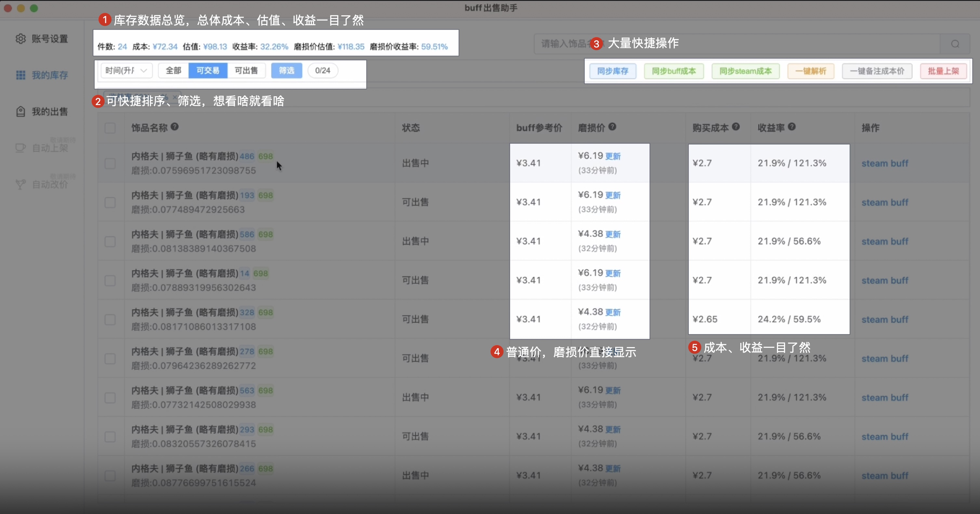Click 更新 link for item 266

click(x=613, y=468)
